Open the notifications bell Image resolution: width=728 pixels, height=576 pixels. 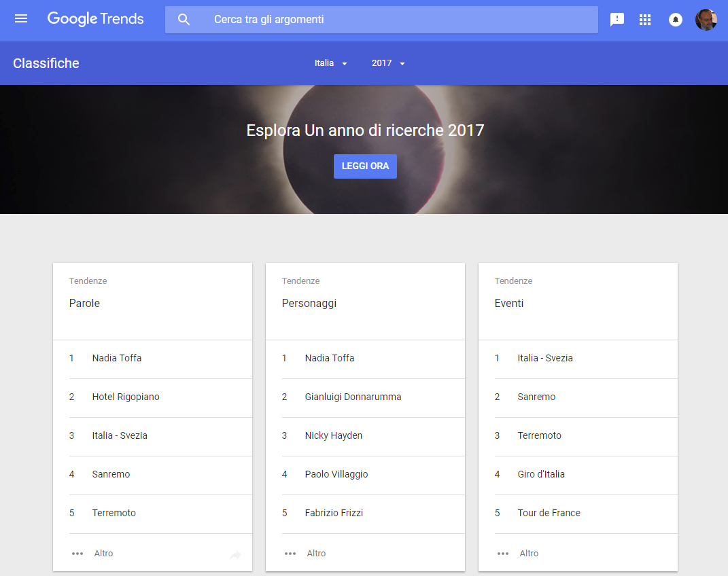(x=676, y=20)
